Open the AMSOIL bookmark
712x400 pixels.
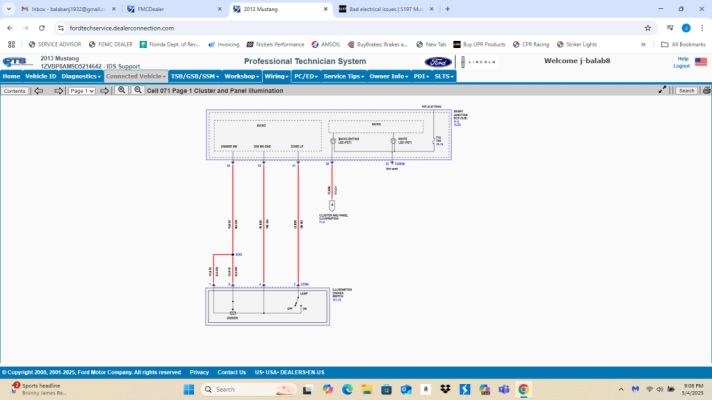[326, 44]
